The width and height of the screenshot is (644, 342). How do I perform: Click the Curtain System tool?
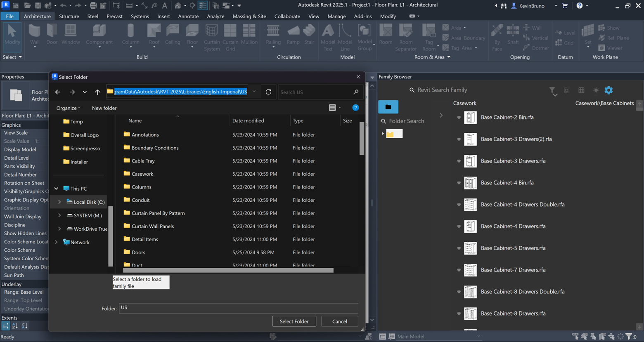click(x=212, y=37)
